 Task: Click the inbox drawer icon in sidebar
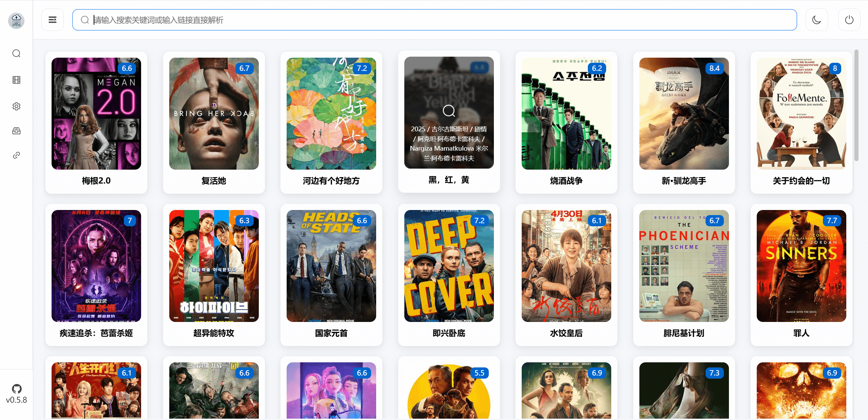tap(16, 131)
